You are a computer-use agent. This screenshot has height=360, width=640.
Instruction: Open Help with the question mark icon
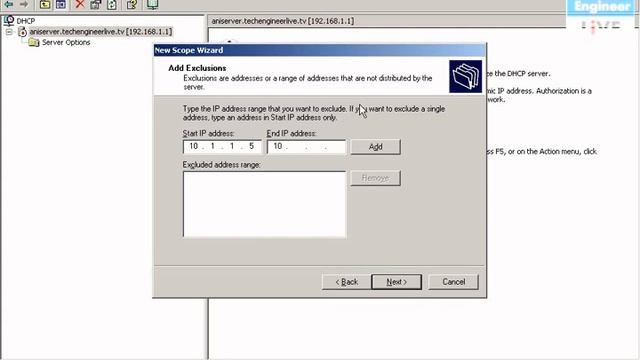pos(132,4)
